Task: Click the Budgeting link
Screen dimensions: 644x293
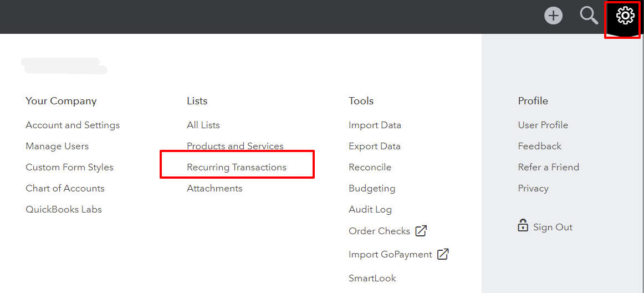Action: tap(372, 188)
